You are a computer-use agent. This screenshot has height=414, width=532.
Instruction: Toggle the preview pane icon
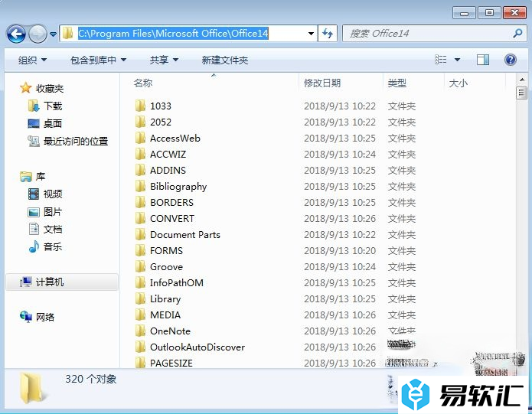click(x=482, y=60)
